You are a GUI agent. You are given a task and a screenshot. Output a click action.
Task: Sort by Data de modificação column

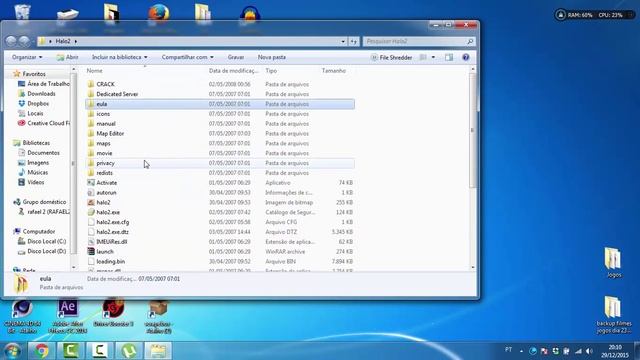tap(233, 71)
